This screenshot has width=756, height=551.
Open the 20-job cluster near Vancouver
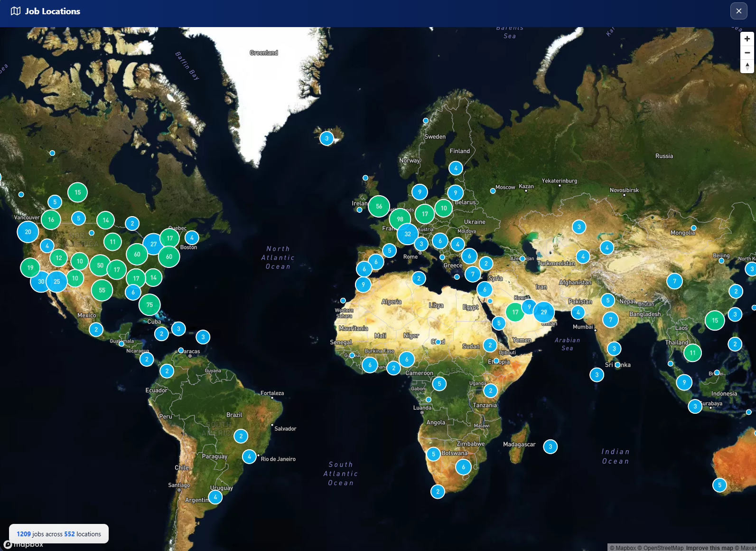pos(28,232)
